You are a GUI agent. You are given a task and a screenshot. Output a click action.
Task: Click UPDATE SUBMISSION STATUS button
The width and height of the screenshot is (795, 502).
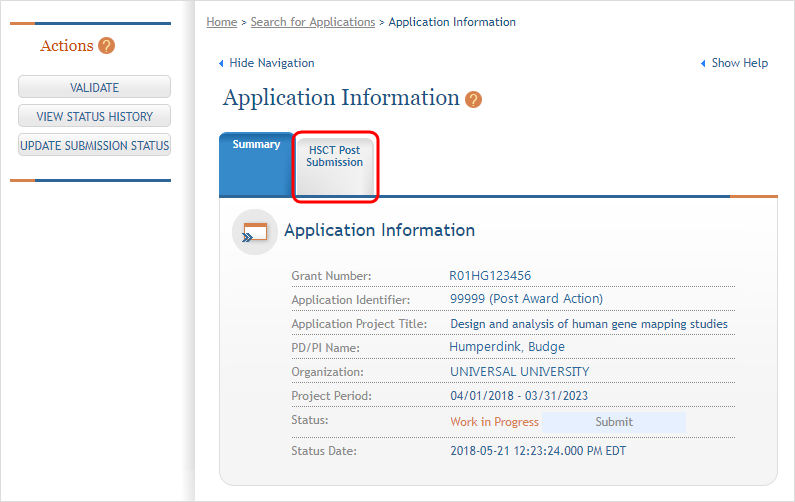pos(94,145)
